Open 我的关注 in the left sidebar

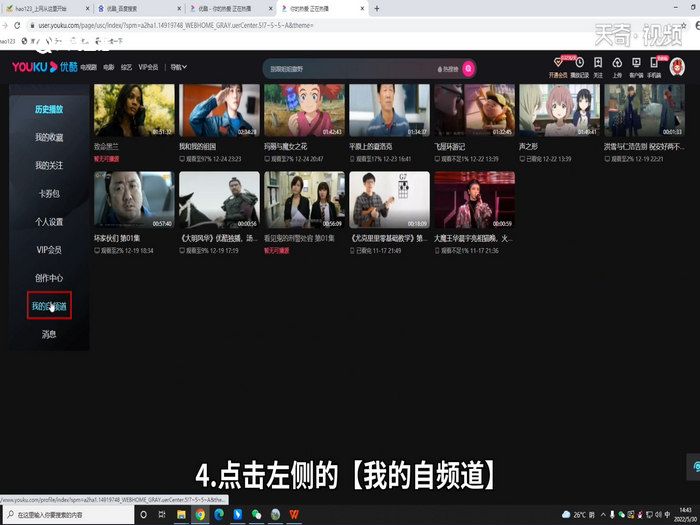click(x=49, y=165)
